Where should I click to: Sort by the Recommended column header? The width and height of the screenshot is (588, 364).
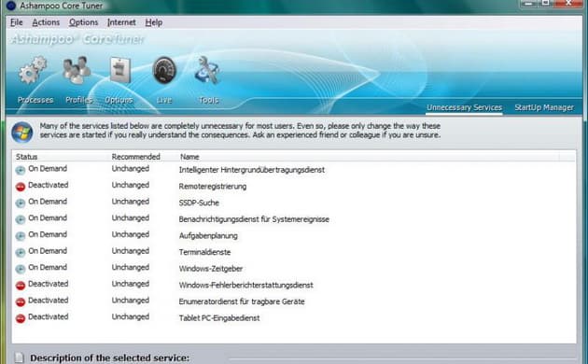pos(135,157)
